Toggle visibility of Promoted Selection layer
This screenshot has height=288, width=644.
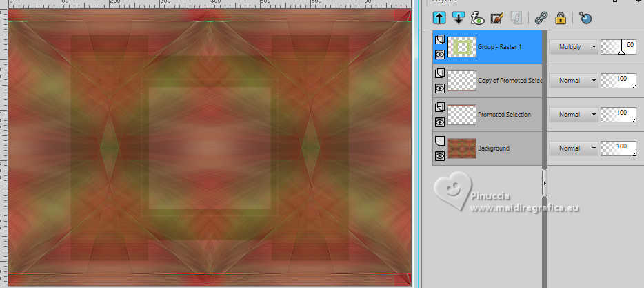tap(439, 122)
